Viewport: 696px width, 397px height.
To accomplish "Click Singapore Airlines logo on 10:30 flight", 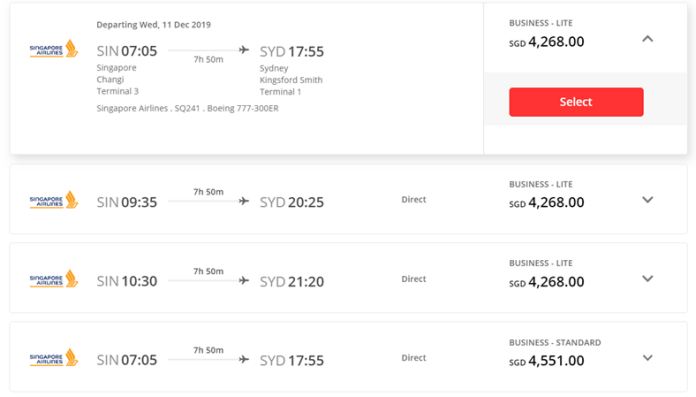I will [x=54, y=279].
